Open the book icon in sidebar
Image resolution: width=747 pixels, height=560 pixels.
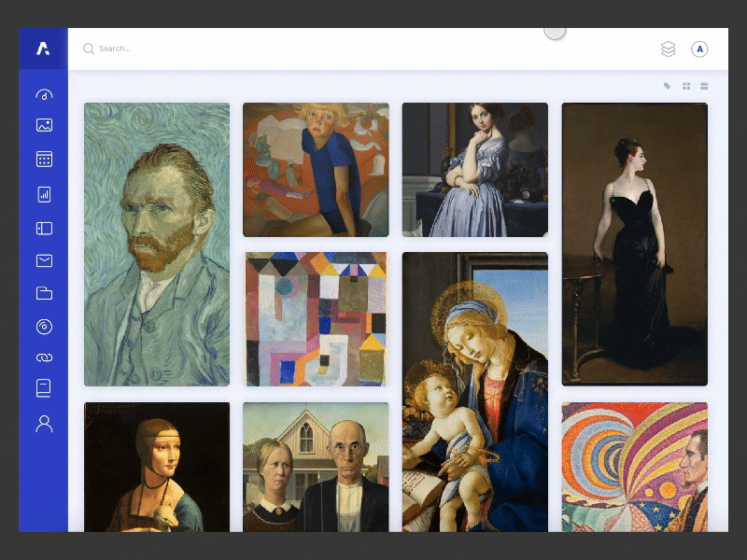point(44,388)
